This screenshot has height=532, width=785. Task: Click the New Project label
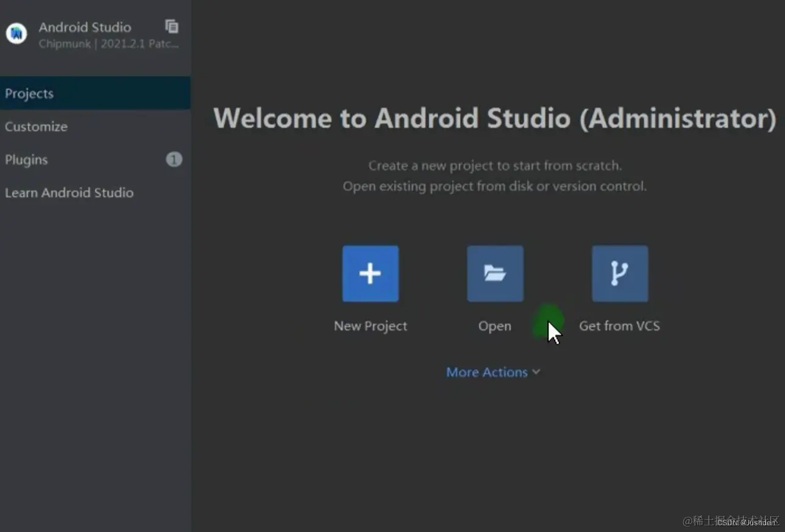point(371,326)
